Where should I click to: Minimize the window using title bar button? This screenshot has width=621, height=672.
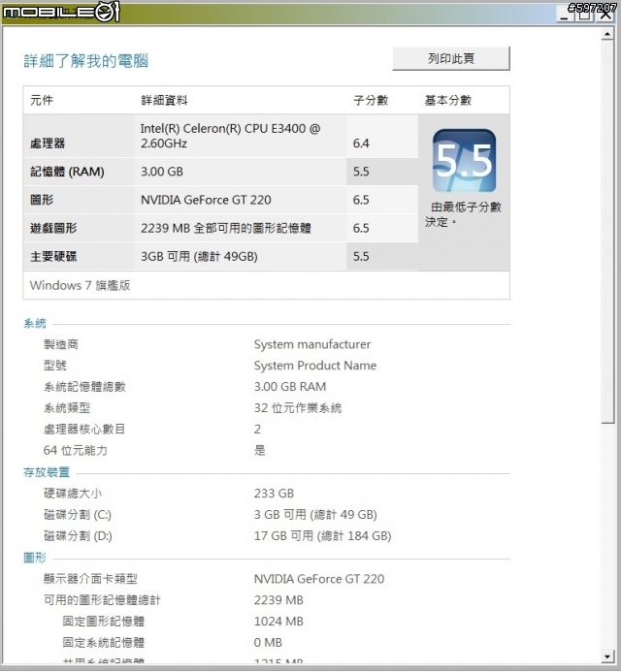coord(565,16)
